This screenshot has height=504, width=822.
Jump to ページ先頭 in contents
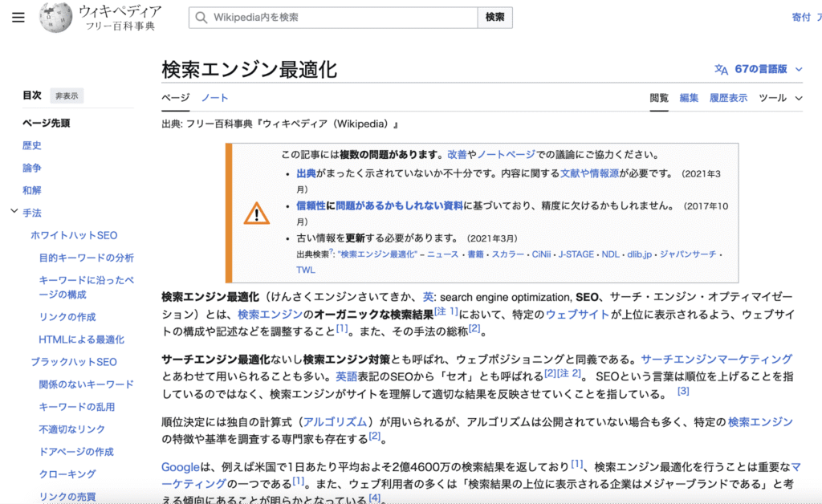click(x=46, y=123)
